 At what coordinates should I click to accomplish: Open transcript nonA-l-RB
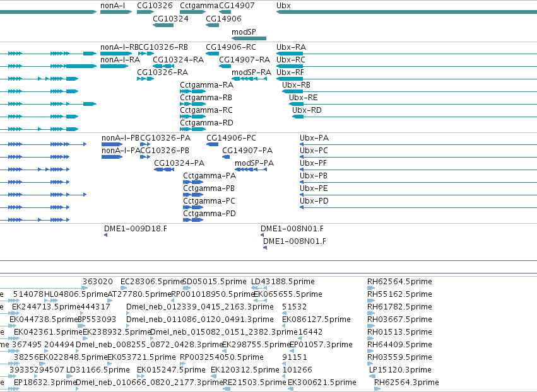click(x=119, y=47)
